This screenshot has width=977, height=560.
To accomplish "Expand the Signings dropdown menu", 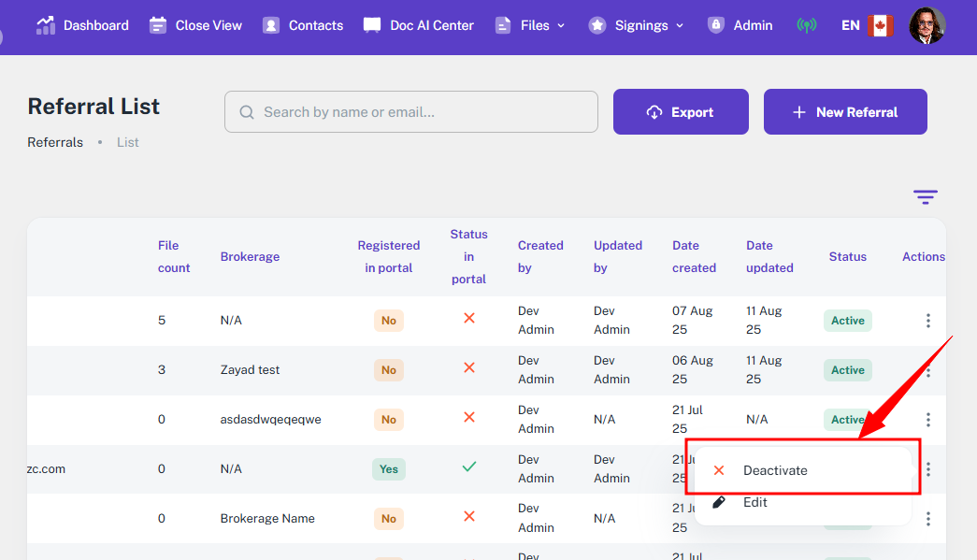I will point(637,25).
